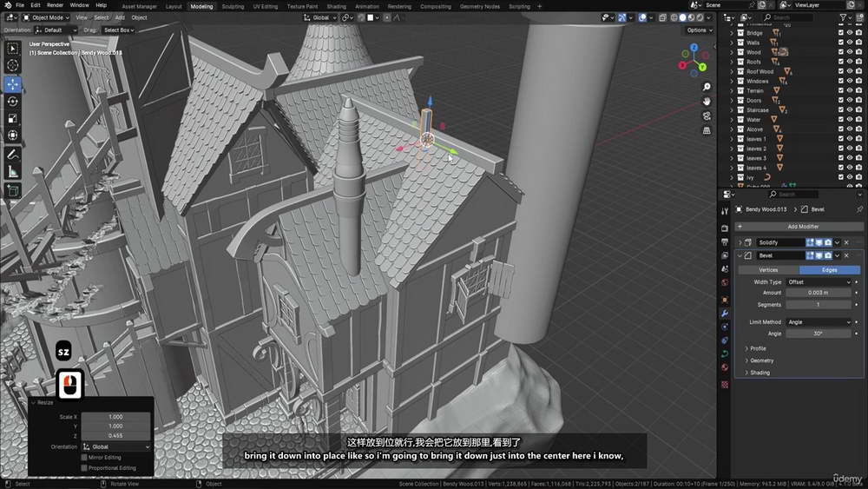Toggle Terrain collection exclude checkbox
The width and height of the screenshot is (868, 489).
841,90
